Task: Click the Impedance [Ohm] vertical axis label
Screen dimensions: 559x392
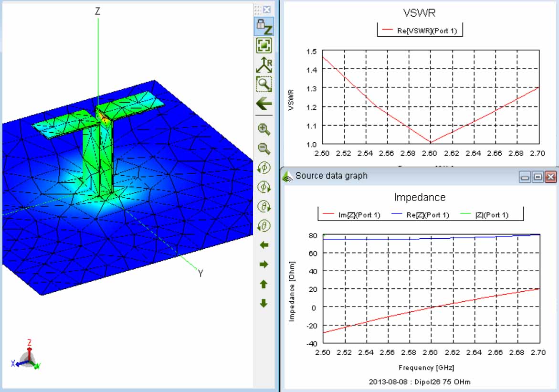Action: 292,292
